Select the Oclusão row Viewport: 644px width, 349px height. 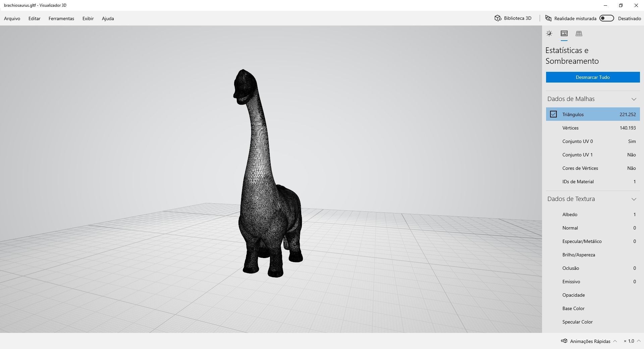click(593, 268)
